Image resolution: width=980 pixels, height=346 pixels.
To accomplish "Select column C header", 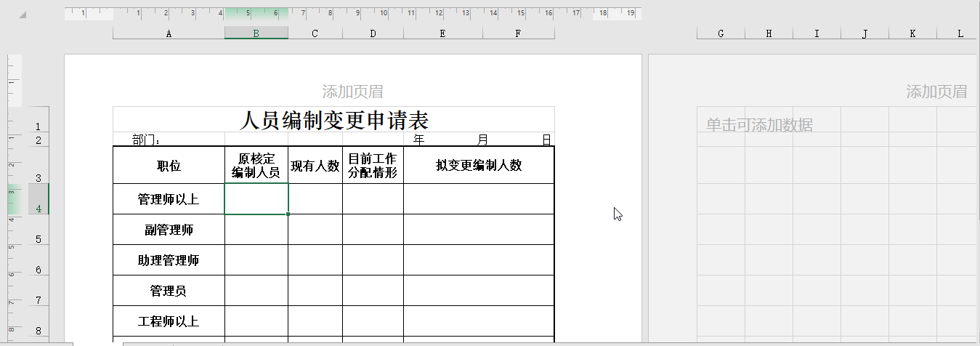I will point(315,33).
